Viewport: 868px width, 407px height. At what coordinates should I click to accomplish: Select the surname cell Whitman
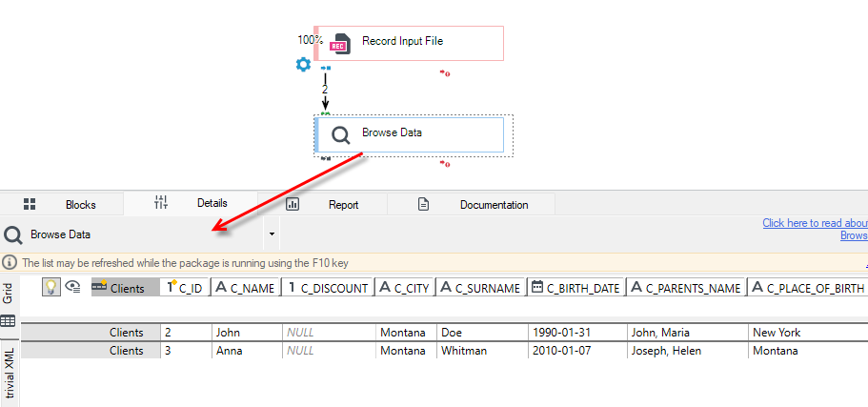pos(482,351)
